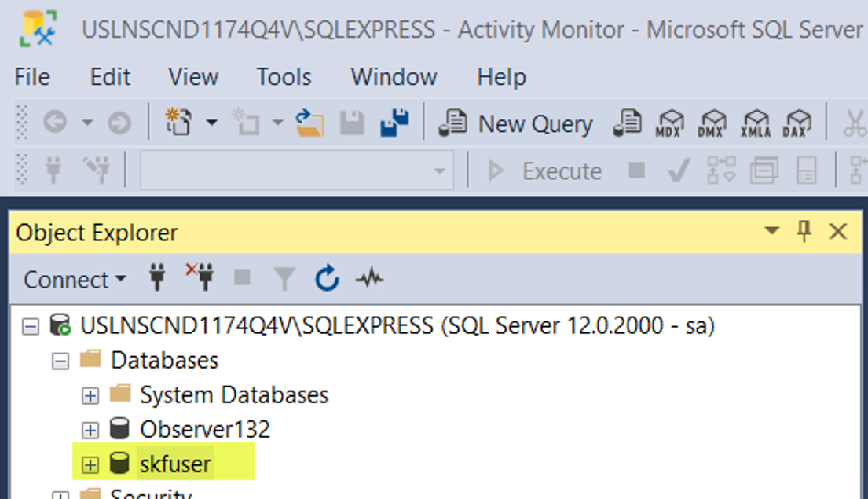Open the Tools menu
Screen dimensions: 868x499
coord(284,77)
